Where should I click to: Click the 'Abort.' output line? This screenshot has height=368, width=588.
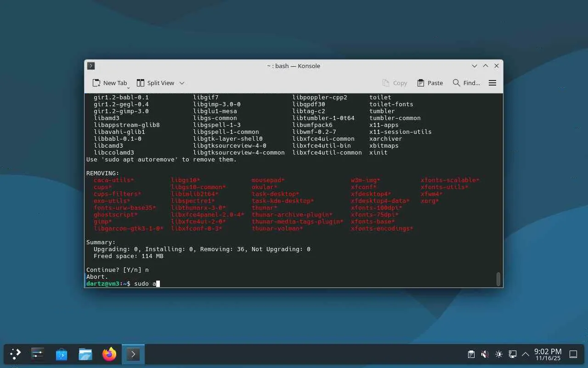(97, 277)
